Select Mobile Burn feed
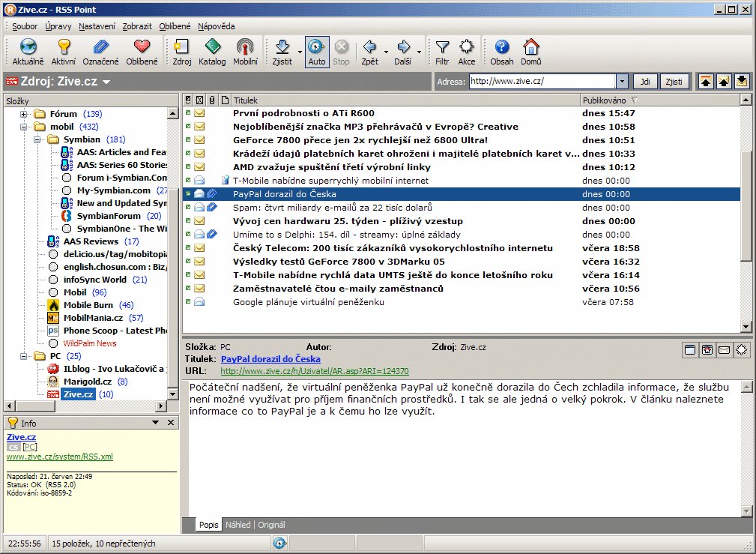The height and width of the screenshot is (554, 756). click(88, 305)
